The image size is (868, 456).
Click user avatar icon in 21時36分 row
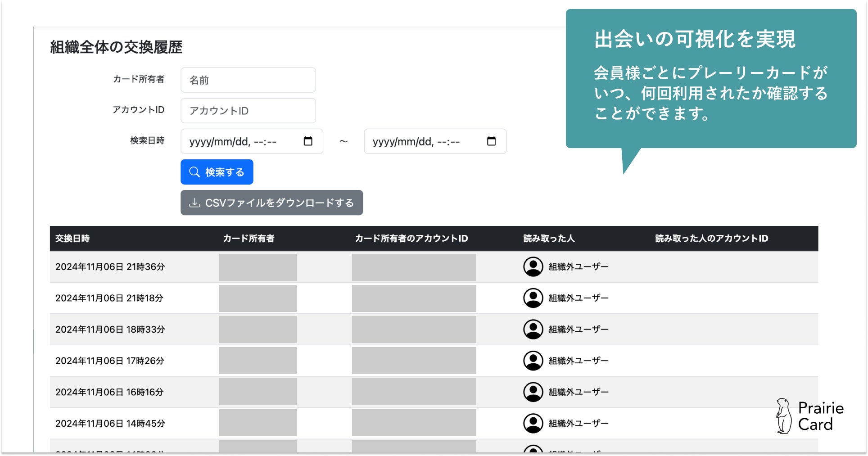click(533, 267)
